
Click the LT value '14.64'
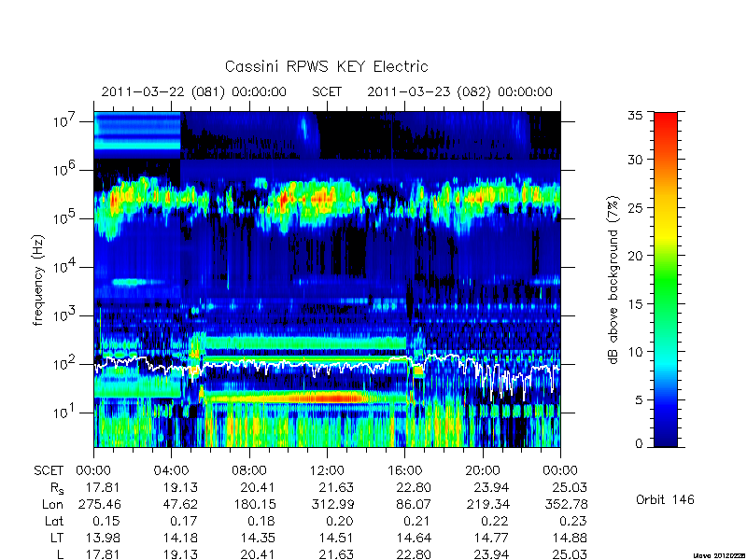click(414, 538)
